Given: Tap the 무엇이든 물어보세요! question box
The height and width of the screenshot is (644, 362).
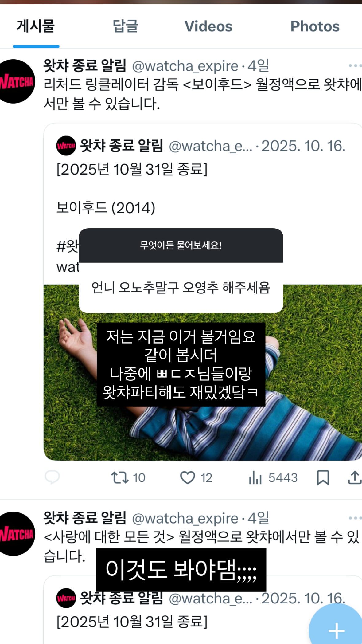Looking at the screenshot, I should (181, 271).
